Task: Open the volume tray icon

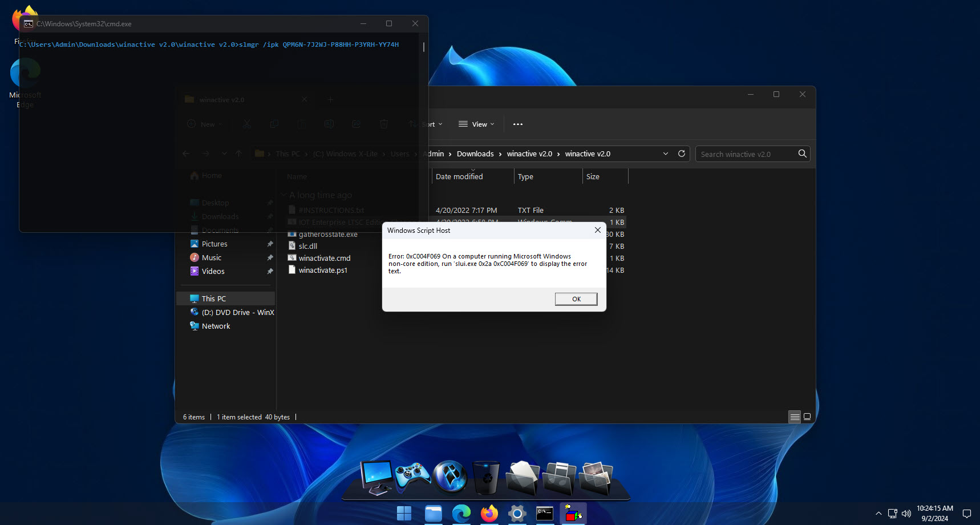Action: [x=906, y=514]
